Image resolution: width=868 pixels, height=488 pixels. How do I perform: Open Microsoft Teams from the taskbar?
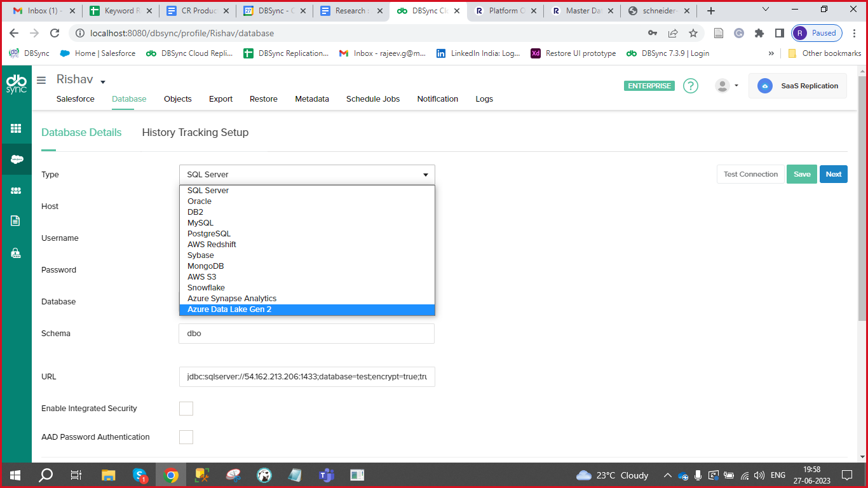326,475
